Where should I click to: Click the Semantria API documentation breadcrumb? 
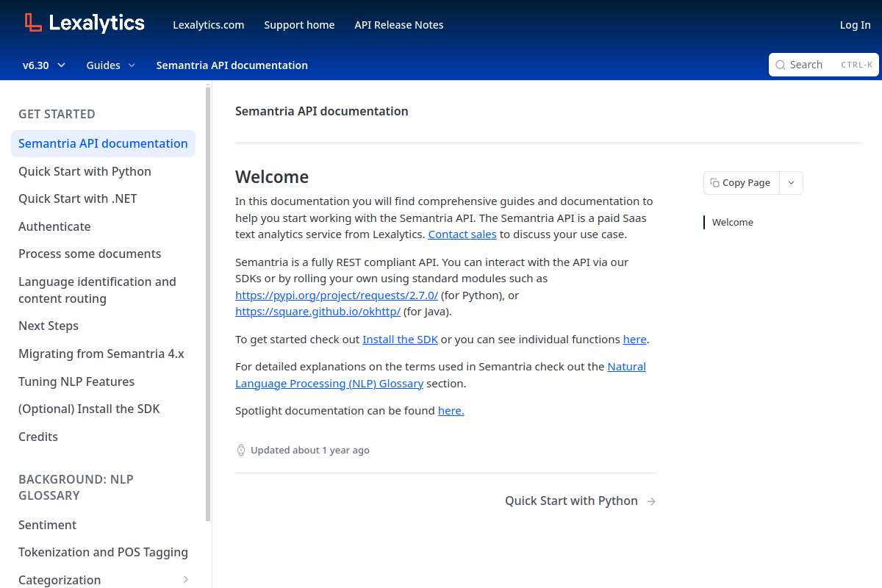232,65
